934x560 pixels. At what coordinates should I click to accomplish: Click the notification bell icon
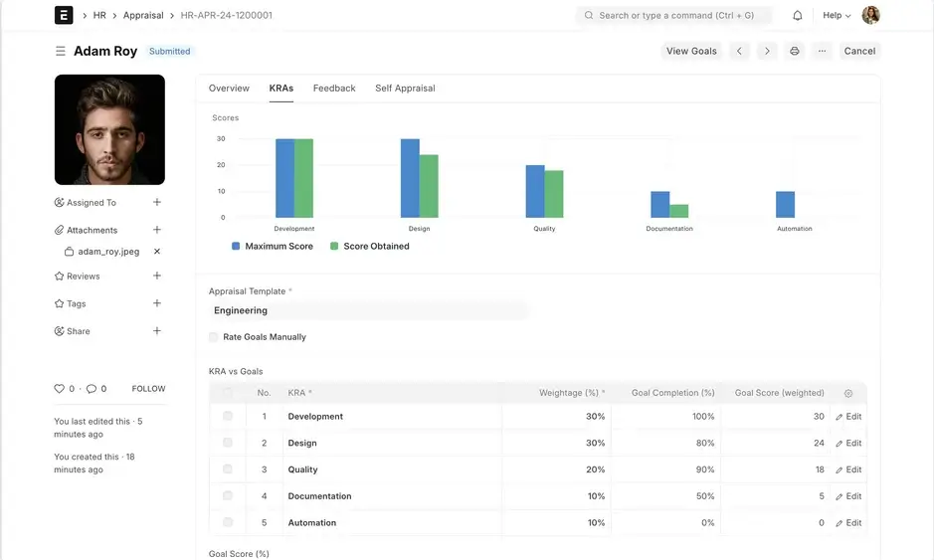(798, 16)
